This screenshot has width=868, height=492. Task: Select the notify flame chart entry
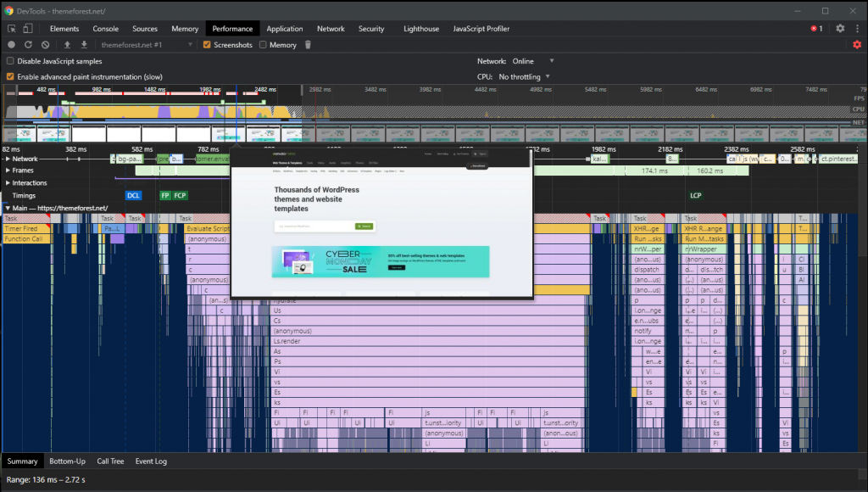[x=648, y=332]
